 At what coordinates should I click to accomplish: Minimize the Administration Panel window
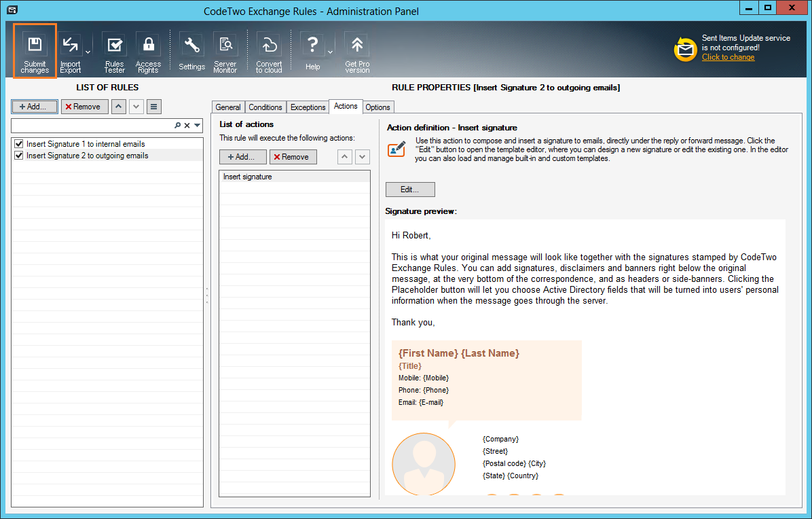click(749, 8)
